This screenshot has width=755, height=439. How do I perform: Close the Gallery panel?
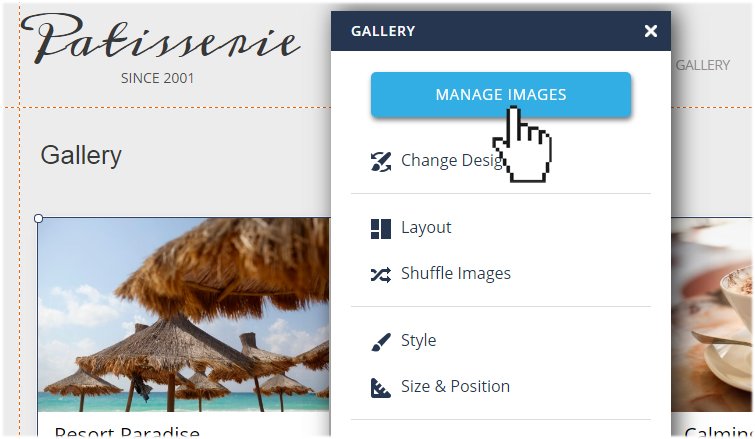pyautogui.click(x=651, y=31)
